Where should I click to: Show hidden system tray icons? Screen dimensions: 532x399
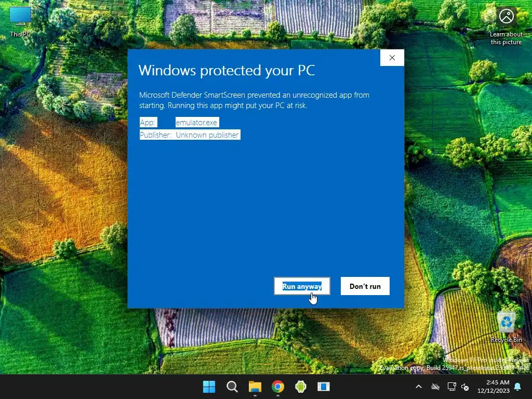click(x=419, y=387)
